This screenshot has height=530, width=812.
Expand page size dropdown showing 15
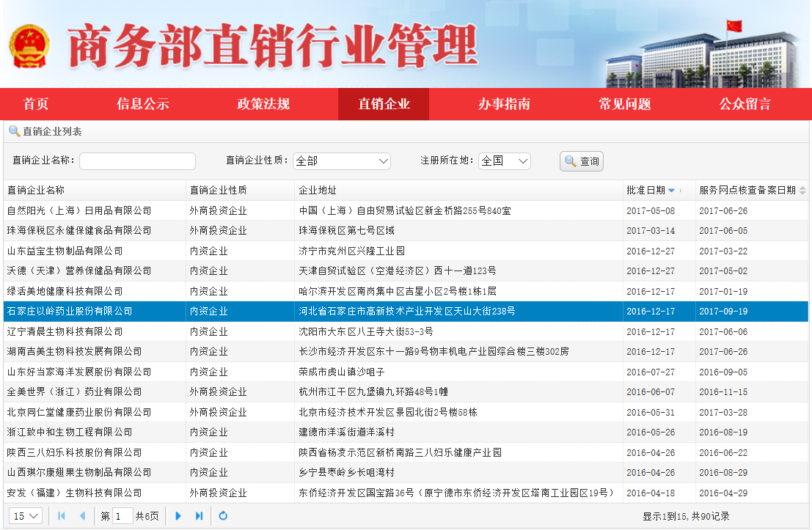pyautogui.click(x=26, y=516)
